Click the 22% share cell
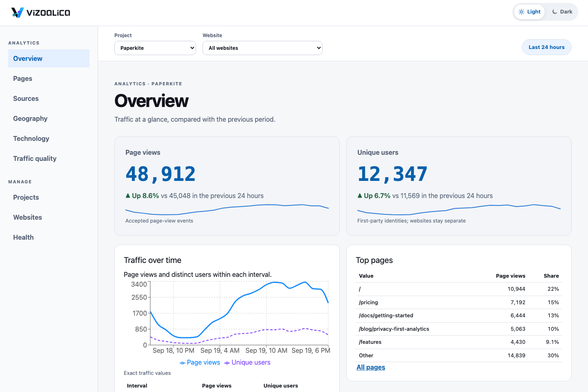This screenshot has width=588, height=392. coord(553,289)
